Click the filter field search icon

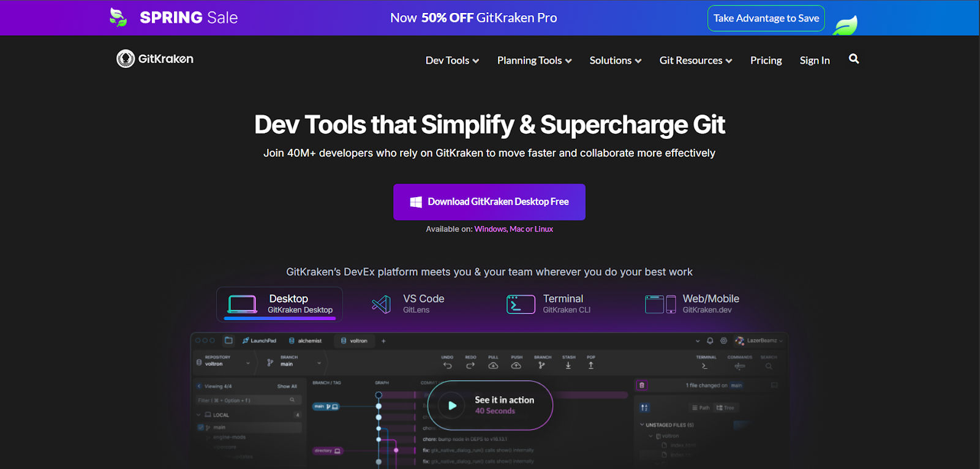click(292, 400)
